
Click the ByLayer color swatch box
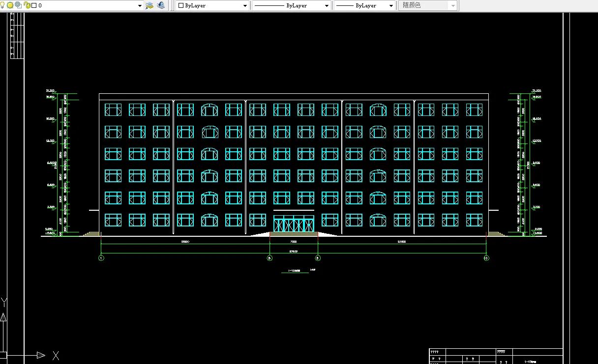pyautogui.click(x=181, y=5)
